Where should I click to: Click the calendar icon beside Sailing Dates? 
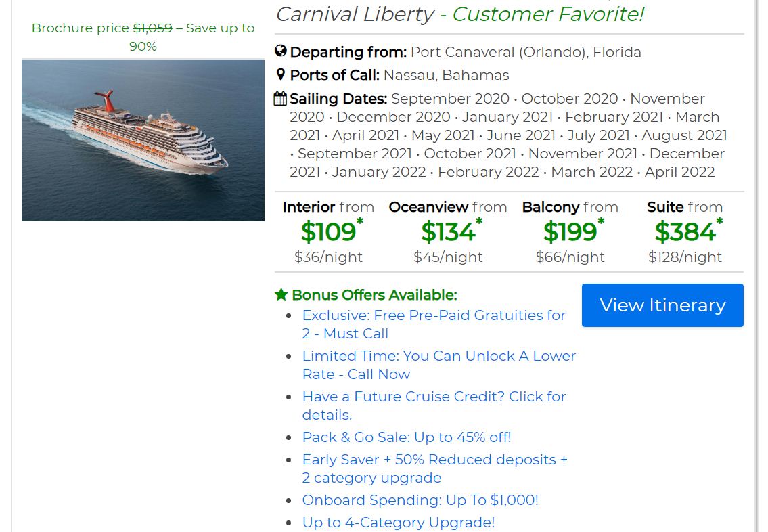(x=280, y=99)
